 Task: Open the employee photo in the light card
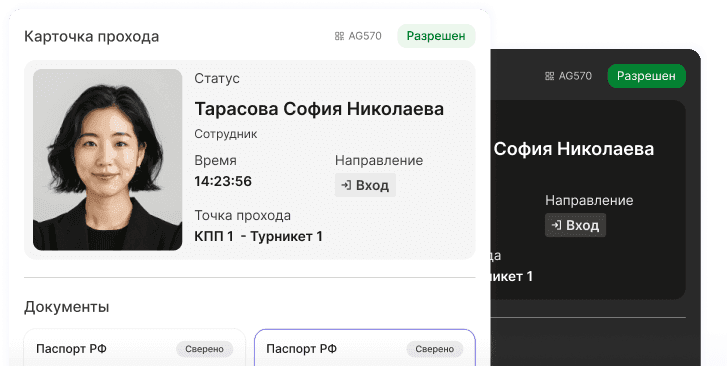[108, 160]
